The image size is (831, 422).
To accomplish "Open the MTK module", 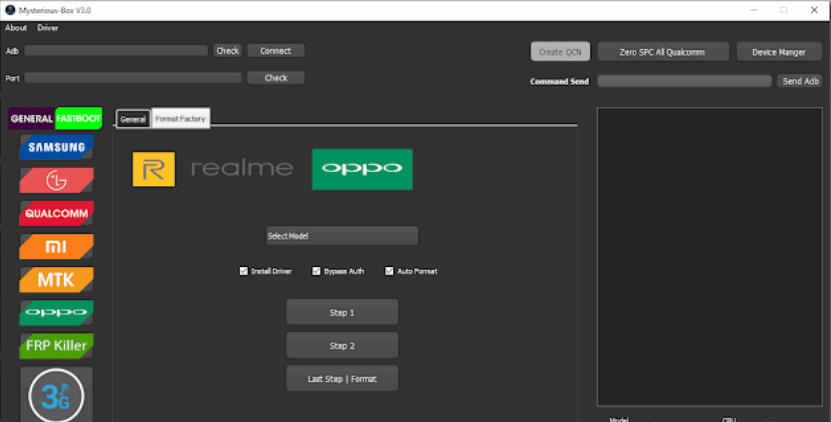I will click(x=56, y=279).
